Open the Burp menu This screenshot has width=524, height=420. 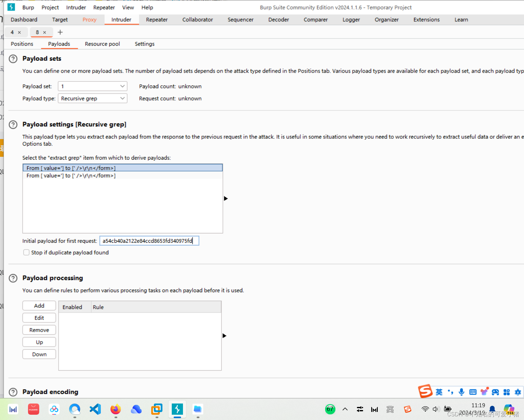[x=28, y=7]
